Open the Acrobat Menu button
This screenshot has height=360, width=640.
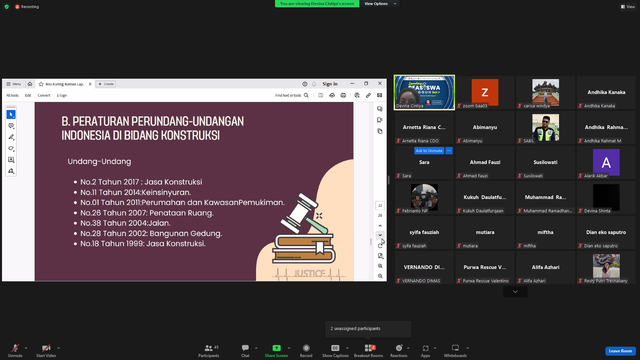pos(13,84)
